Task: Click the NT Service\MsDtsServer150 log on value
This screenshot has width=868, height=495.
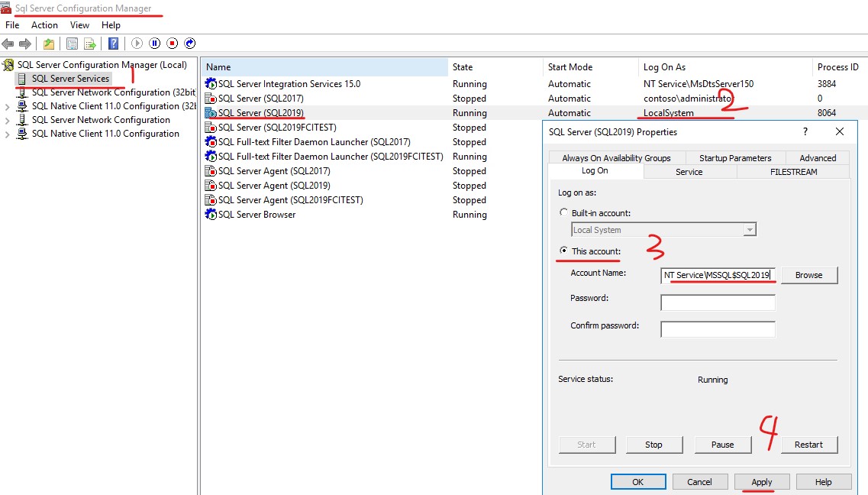Action: (698, 83)
